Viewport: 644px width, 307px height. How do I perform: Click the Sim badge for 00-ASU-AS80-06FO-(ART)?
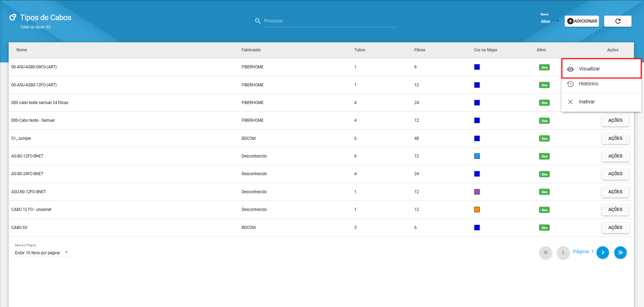(x=544, y=67)
